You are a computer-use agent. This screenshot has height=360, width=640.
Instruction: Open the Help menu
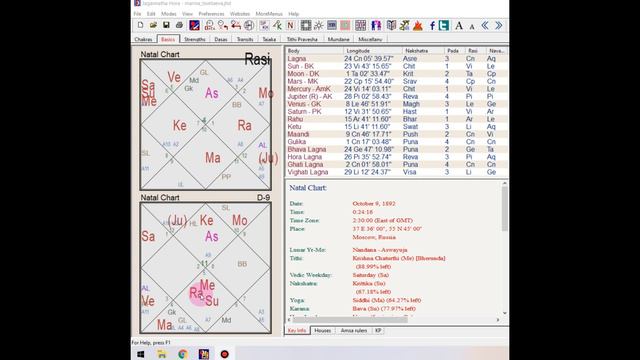[x=293, y=13]
